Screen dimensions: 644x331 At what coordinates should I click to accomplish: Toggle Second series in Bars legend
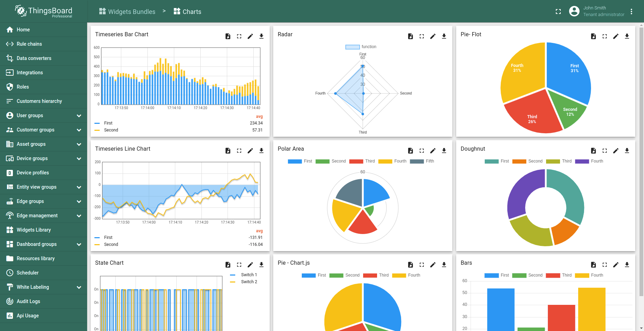(x=527, y=275)
